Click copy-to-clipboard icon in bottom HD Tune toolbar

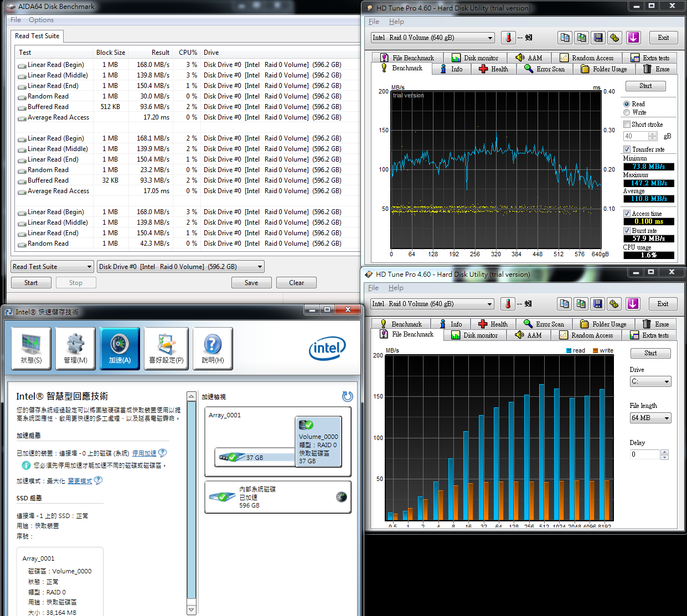(x=564, y=304)
